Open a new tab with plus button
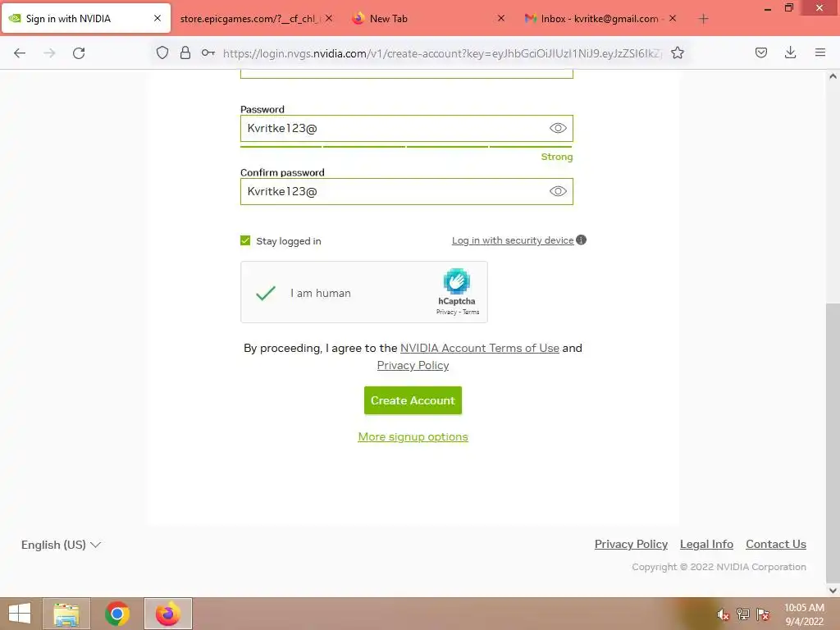 (703, 19)
